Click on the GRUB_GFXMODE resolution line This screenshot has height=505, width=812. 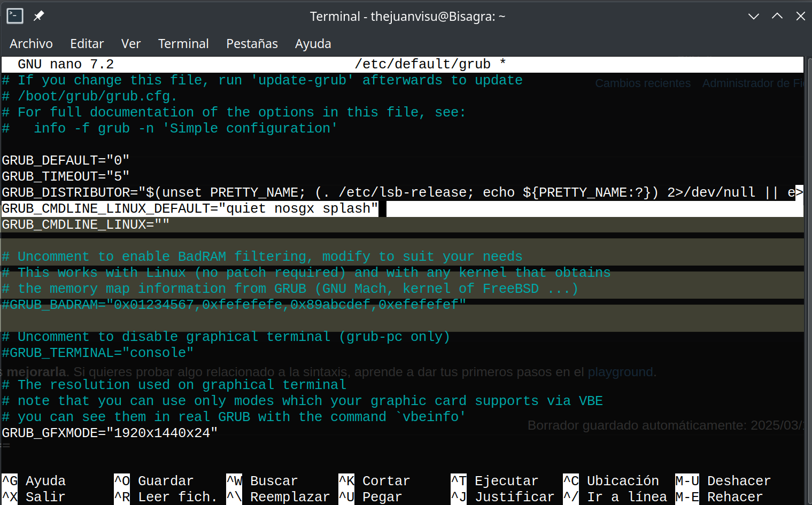pos(110,433)
